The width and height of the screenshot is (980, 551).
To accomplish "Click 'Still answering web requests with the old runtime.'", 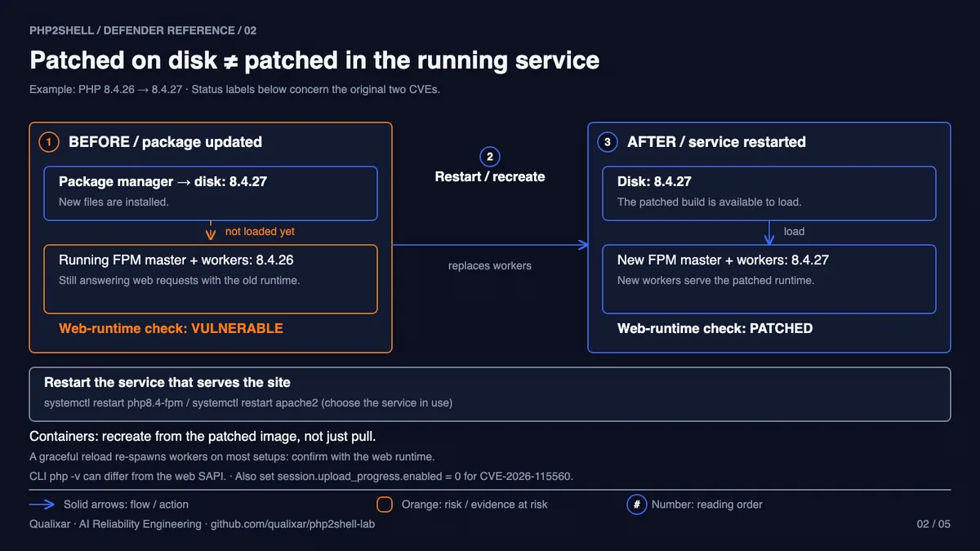I will 180,280.
